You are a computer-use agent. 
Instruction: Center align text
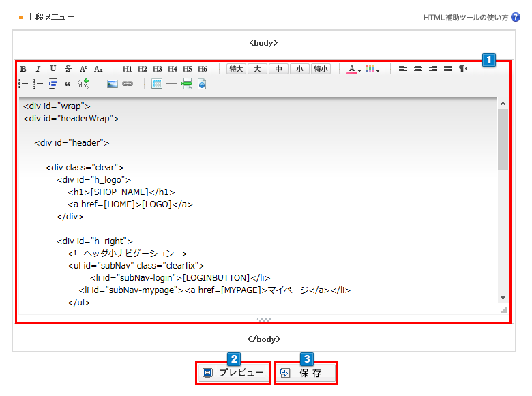(x=418, y=69)
